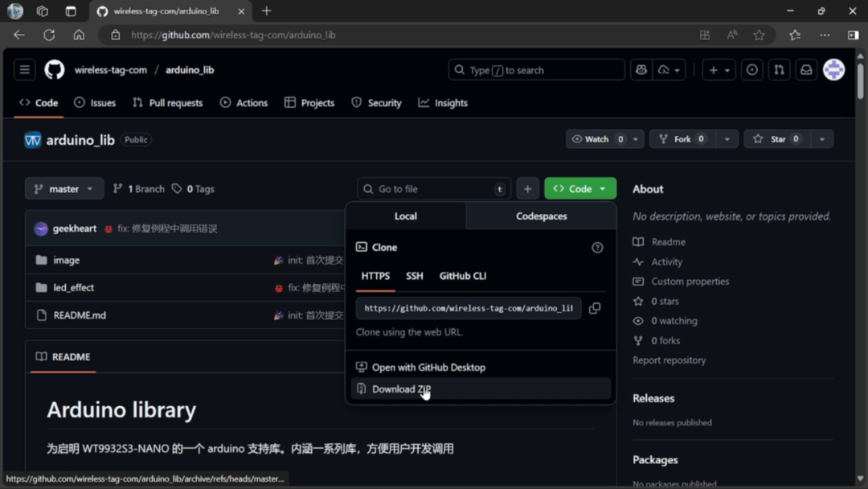This screenshot has height=489, width=868.
Task: Click the browser back arrow
Action: tap(19, 35)
